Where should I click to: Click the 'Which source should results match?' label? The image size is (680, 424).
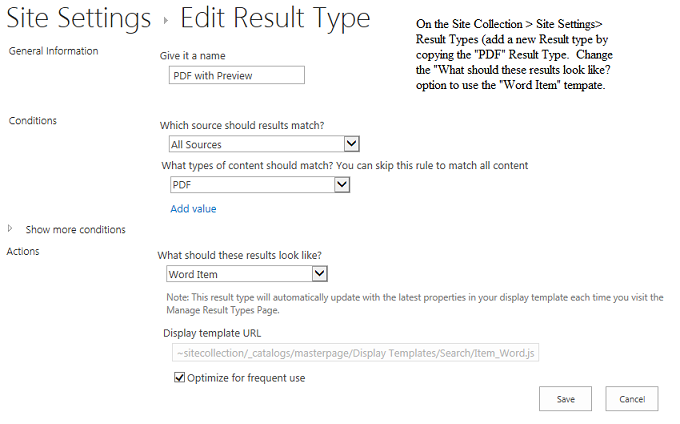point(242,126)
